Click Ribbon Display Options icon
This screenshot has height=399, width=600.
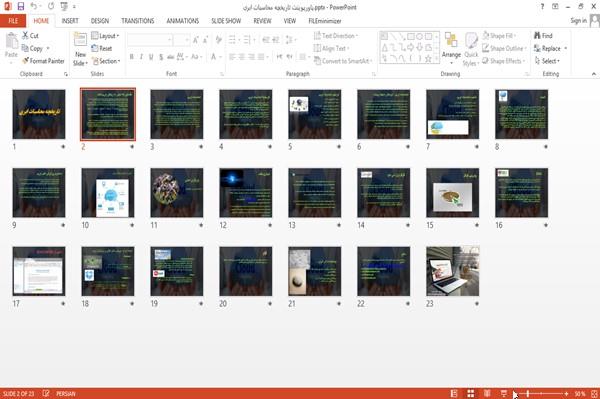pyautogui.click(x=555, y=7)
